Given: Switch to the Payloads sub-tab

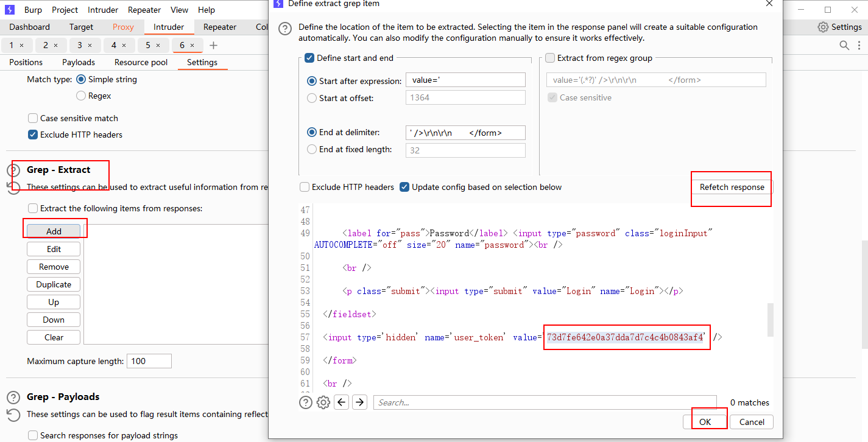Looking at the screenshot, I should click(79, 62).
